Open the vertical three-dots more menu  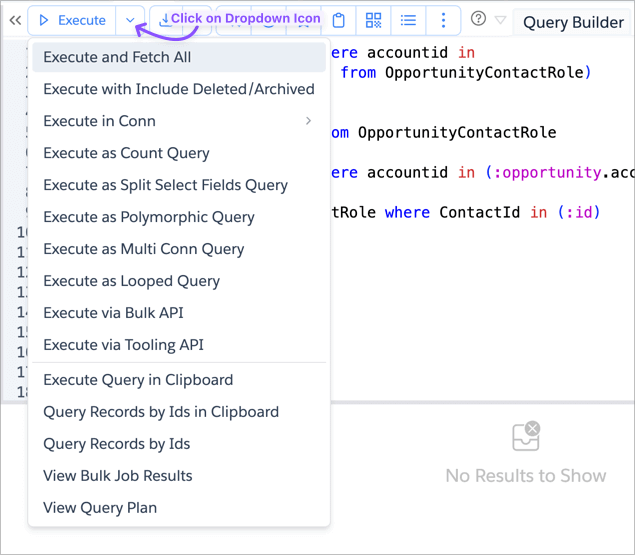(x=443, y=20)
